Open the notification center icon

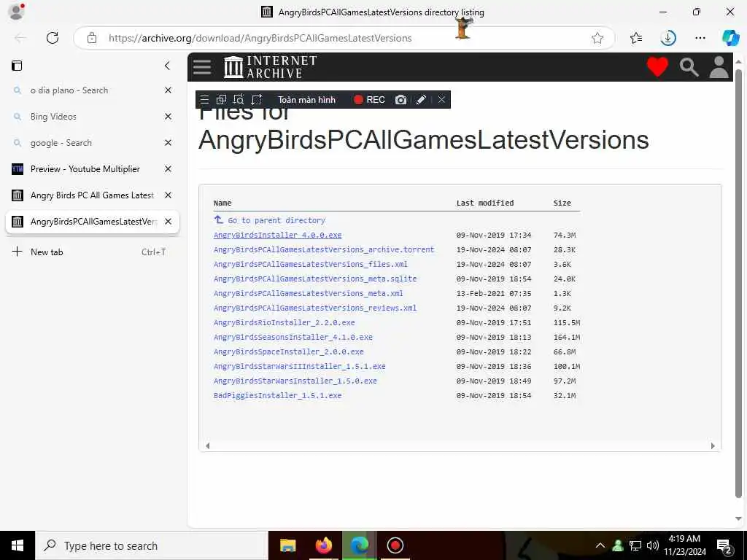tap(724, 546)
